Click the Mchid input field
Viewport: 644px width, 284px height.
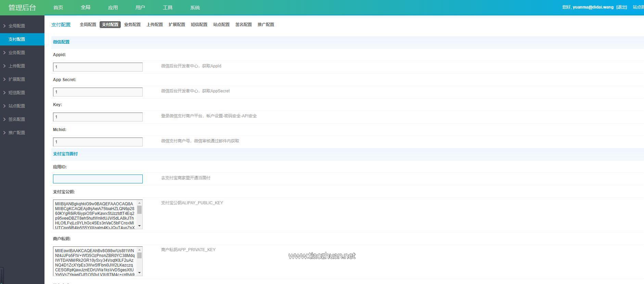pyautogui.click(x=98, y=142)
